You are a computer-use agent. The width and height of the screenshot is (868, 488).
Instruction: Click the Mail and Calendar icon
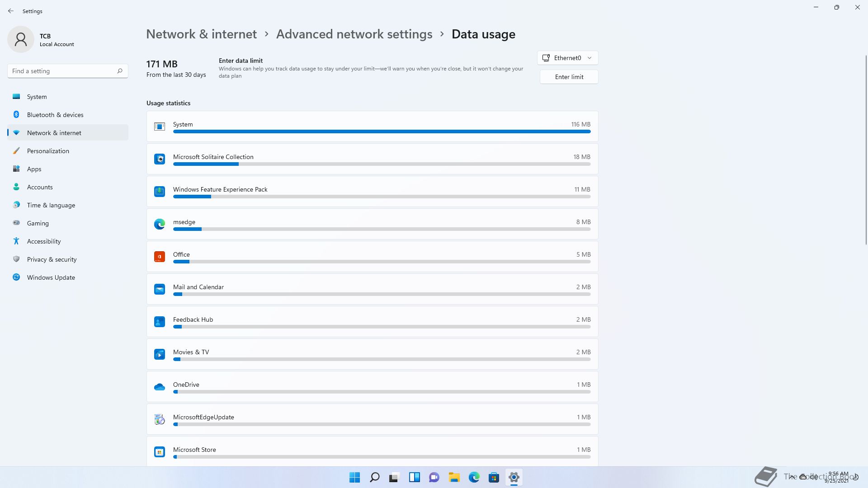pyautogui.click(x=160, y=289)
